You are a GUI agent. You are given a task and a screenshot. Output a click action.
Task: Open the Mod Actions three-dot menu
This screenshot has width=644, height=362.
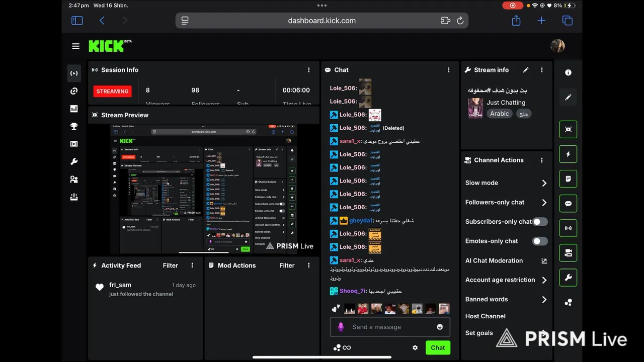(309, 265)
